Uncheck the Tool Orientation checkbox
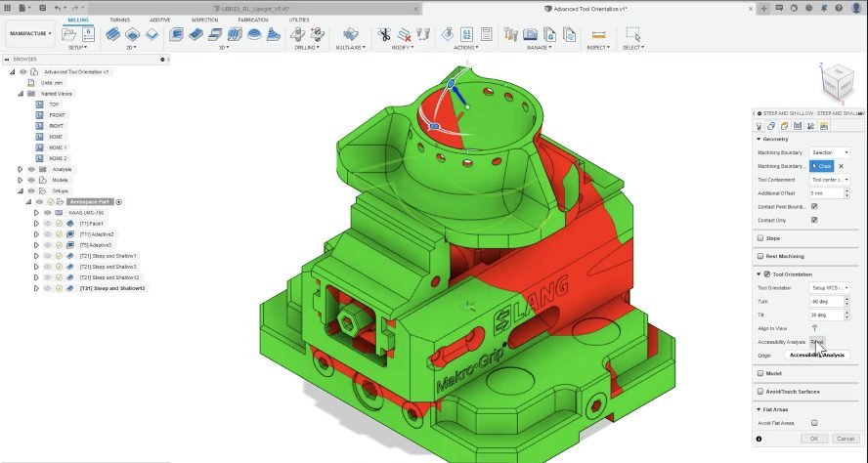868x463 pixels. pyautogui.click(x=767, y=274)
